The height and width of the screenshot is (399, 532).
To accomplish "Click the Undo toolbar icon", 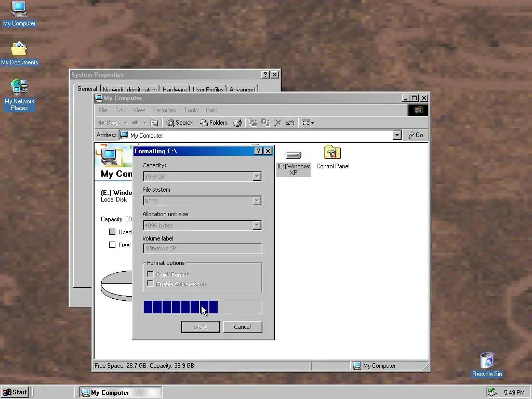I will pyautogui.click(x=290, y=123).
